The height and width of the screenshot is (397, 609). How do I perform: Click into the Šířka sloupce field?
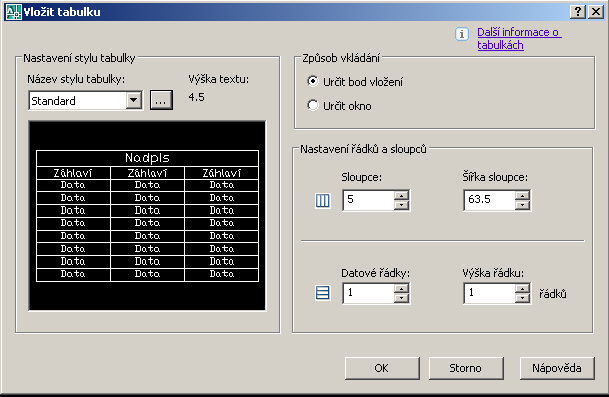point(489,200)
